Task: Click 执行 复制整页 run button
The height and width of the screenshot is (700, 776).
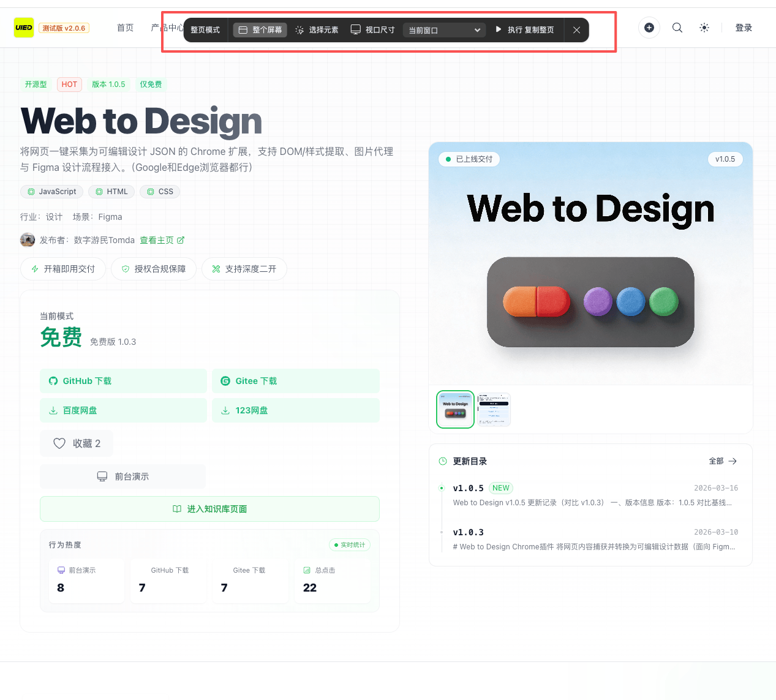Action: pos(525,30)
